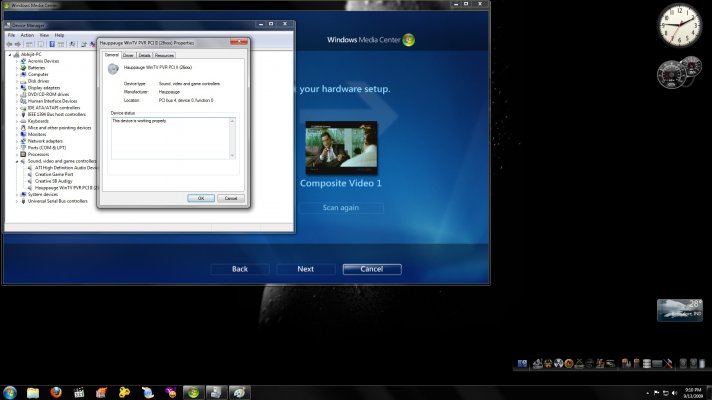Viewport: 712px width, 400px height.
Task: Select IEEE 1394 Bus host controllers
Action: (53, 114)
